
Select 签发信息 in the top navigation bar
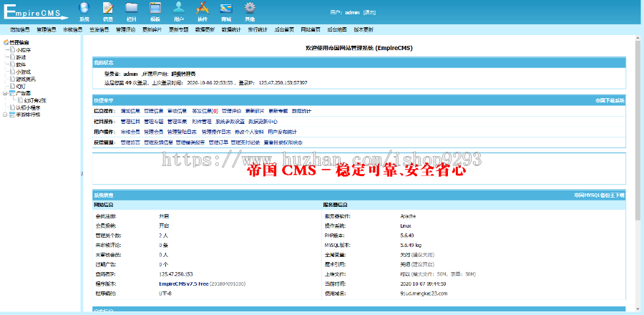99,29
